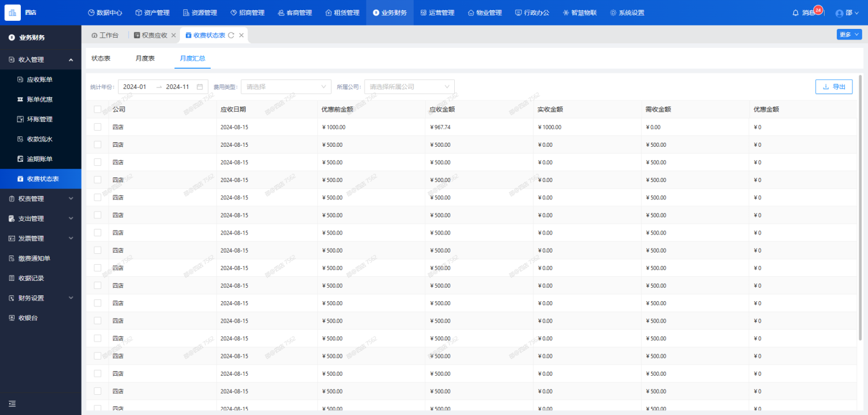Open 应收账单 in the sidebar
This screenshot has width=868, height=415.
[x=41, y=79]
